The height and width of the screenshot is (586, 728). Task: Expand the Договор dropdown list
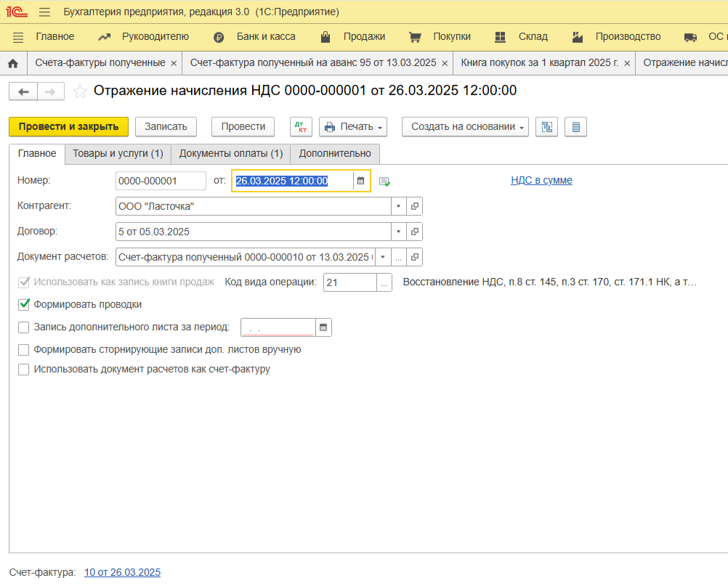coord(398,232)
